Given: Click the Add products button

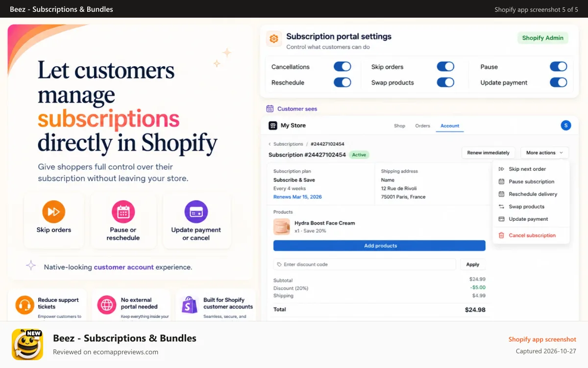Looking at the screenshot, I should (379, 246).
